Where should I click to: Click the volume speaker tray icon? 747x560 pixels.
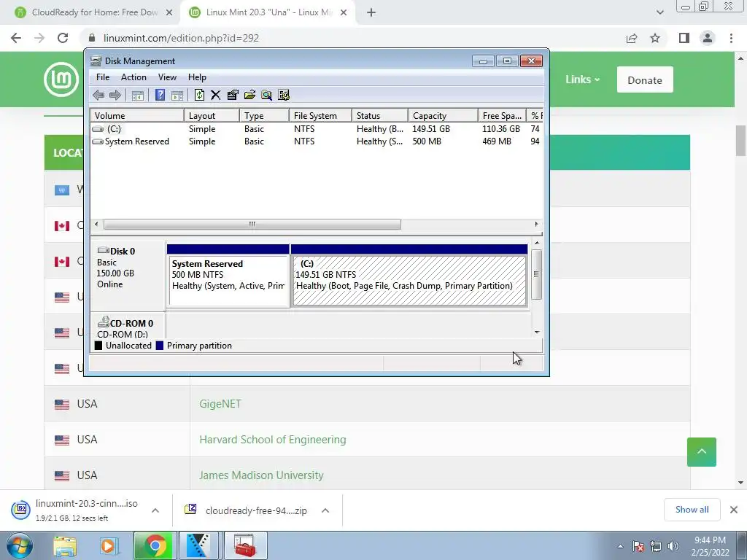(x=673, y=546)
